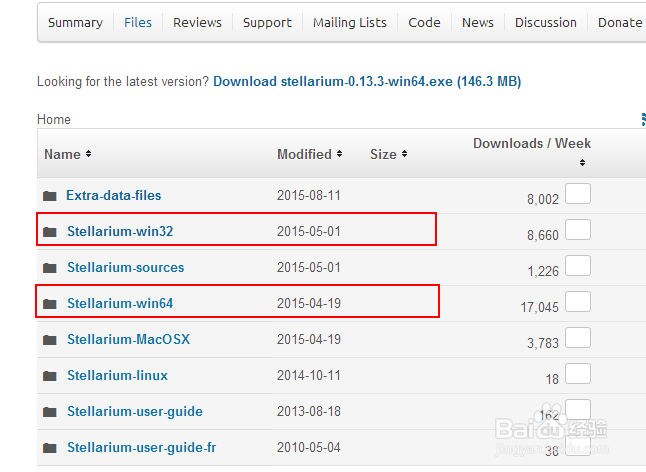This screenshot has width=646, height=472.
Task: Click stats box in Stellarium-sources row
Action: coord(578,266)
